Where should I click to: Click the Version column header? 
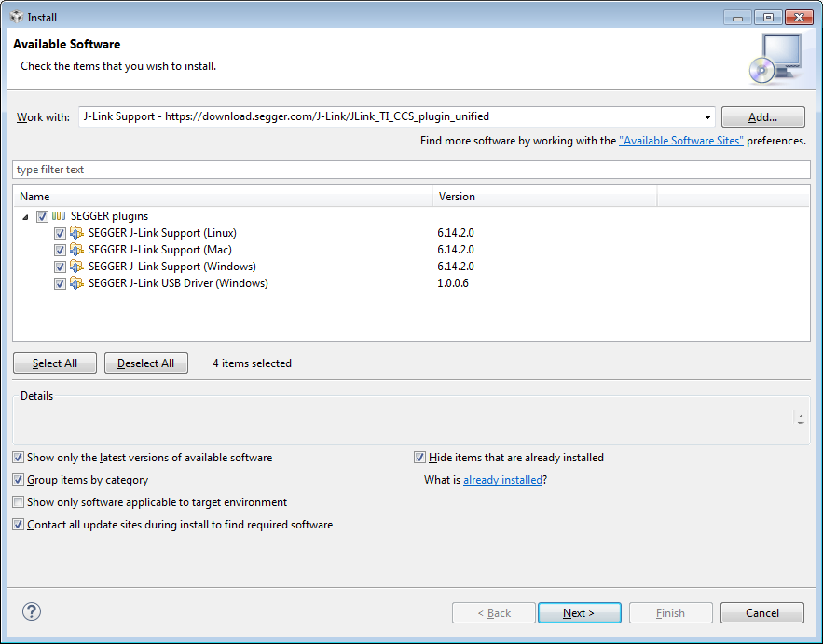pyautogui.click(x=545, y=197)
